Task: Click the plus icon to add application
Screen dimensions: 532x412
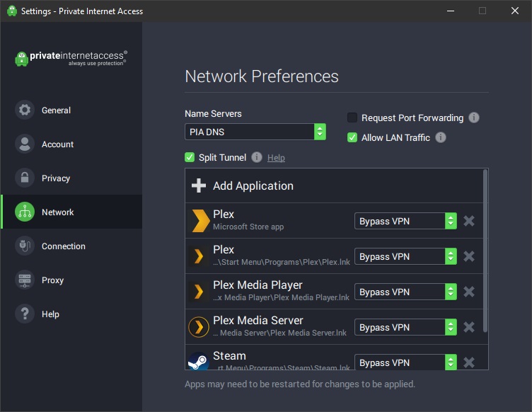Action: click(199, 185)
